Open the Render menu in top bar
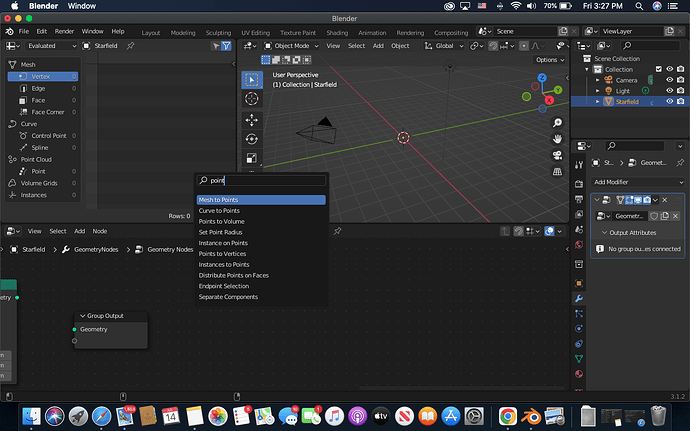Viewport: 690px width, 431px height. click(x=64, y=31)
